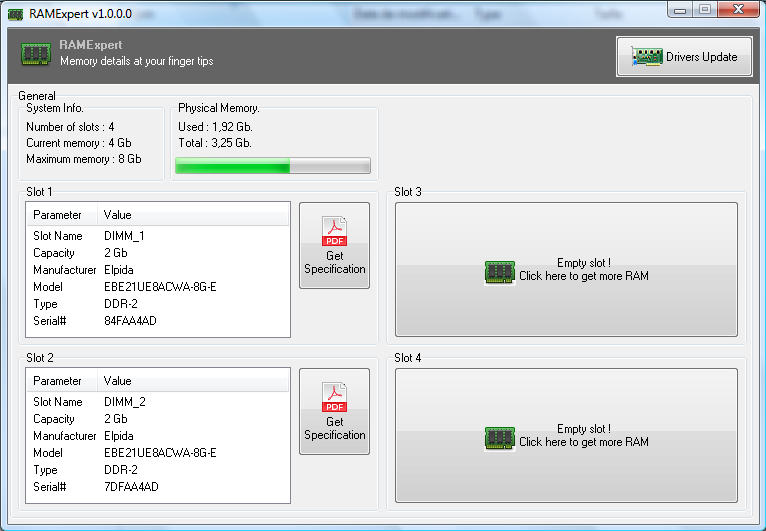This screenshot has width=766, height=531.
Task: Click the Drivers Update button
Action: (684, 57)
